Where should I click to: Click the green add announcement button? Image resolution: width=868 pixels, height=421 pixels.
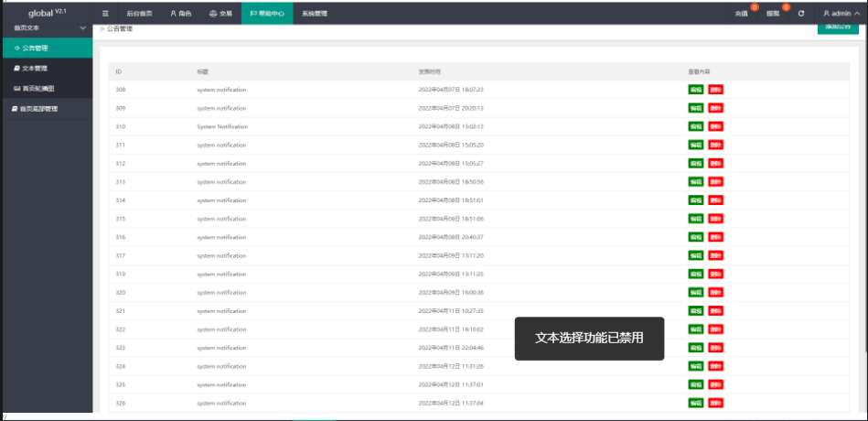point(837,27)
